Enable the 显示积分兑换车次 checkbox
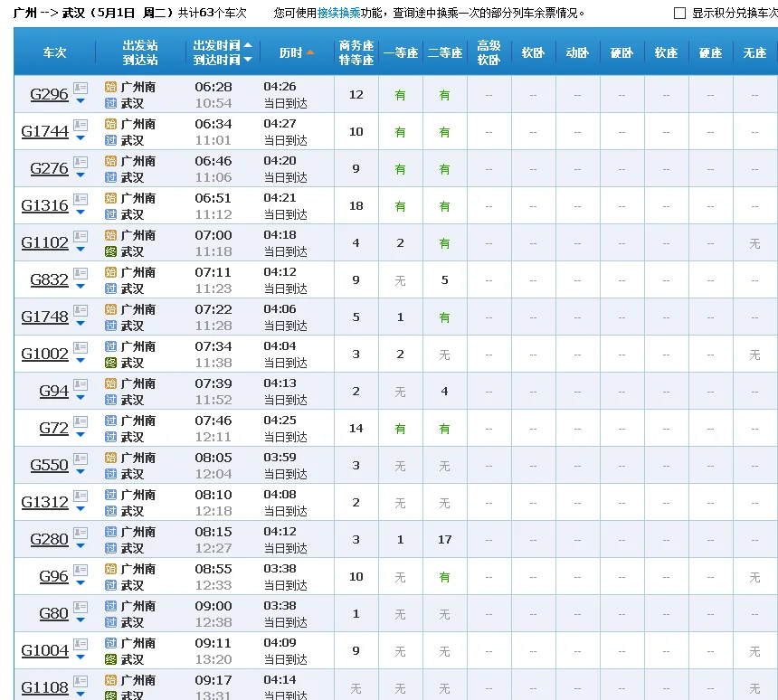This screenshot has width=778, height=700. click(679, 14)
